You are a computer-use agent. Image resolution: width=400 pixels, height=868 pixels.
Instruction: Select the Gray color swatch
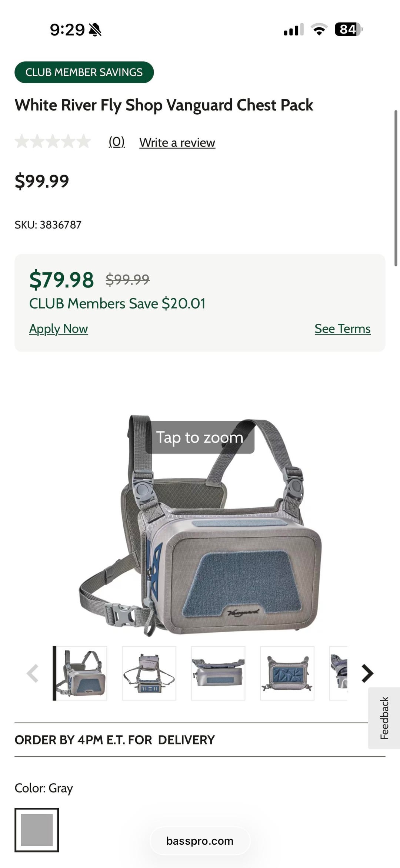pyautogui.click(x=37, y=830)
